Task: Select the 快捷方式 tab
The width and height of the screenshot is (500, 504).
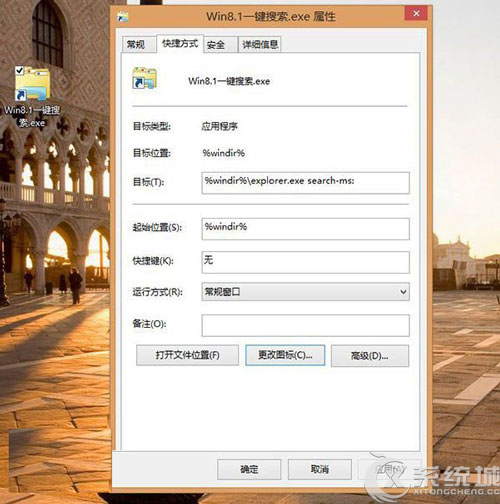Action: pos(180,43)
